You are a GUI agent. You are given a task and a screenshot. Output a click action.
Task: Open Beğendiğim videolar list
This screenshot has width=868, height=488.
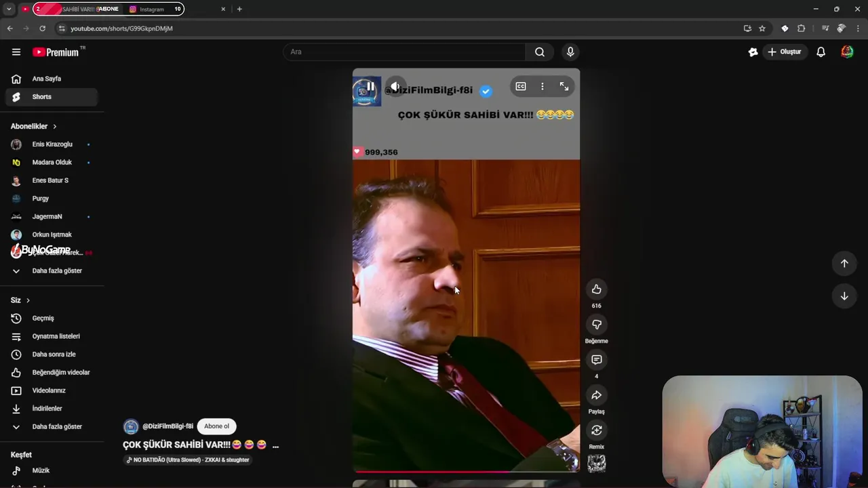point(52,373)
